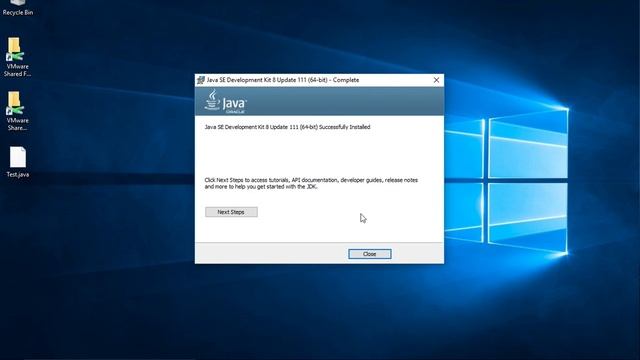Viewport: 640px width, 360px height.
Task: Click the Close button in the installer
Action: pos(369,254)
